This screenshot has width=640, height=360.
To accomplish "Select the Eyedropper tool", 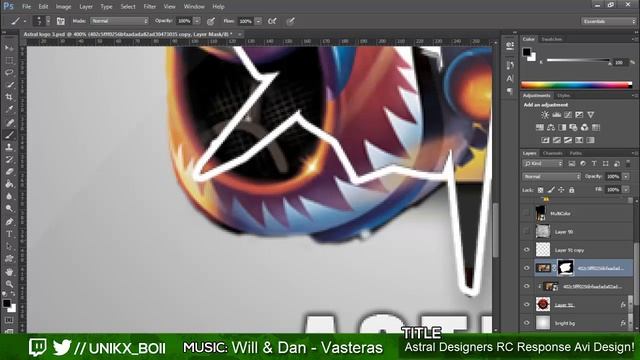I will point(9,110).
